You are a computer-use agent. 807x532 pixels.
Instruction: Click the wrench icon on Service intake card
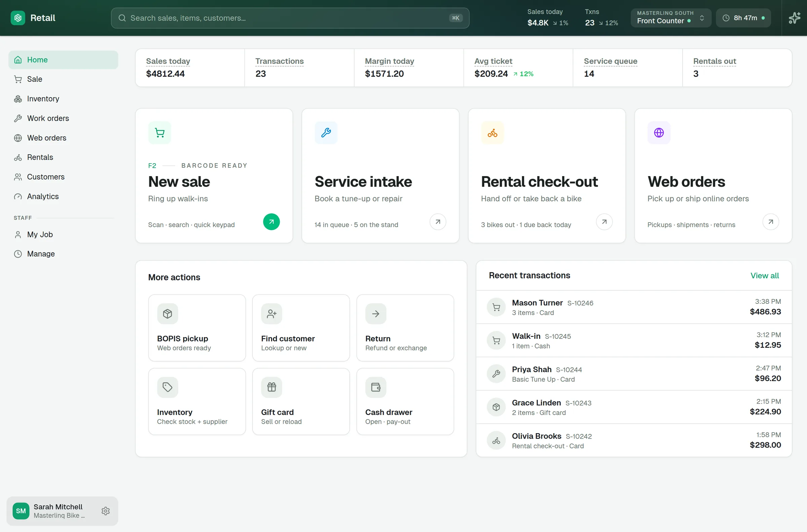click(326, 133)
